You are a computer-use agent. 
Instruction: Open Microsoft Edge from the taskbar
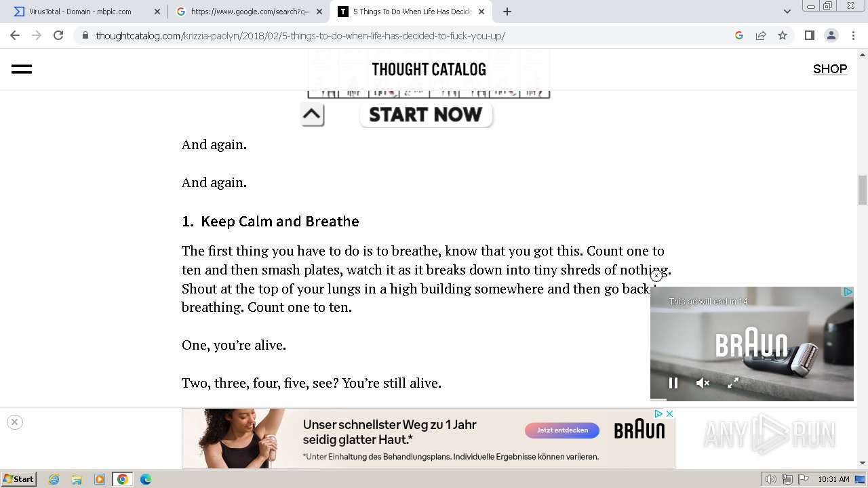pos(146,479)
